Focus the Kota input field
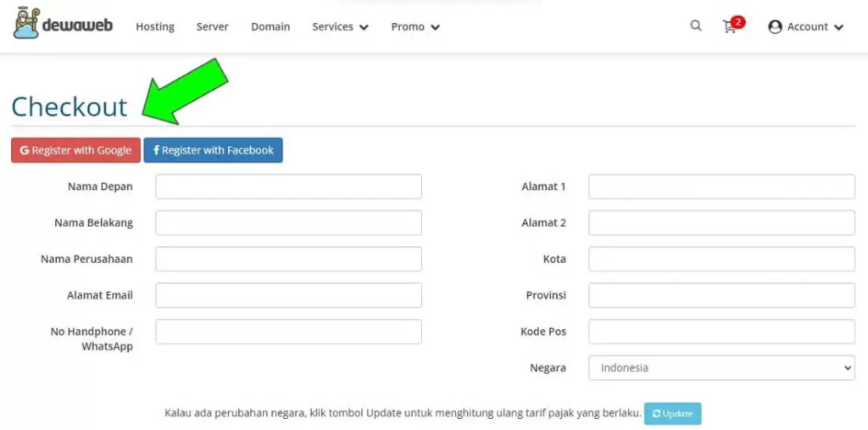The image size is (868, 430). [722, 259]
